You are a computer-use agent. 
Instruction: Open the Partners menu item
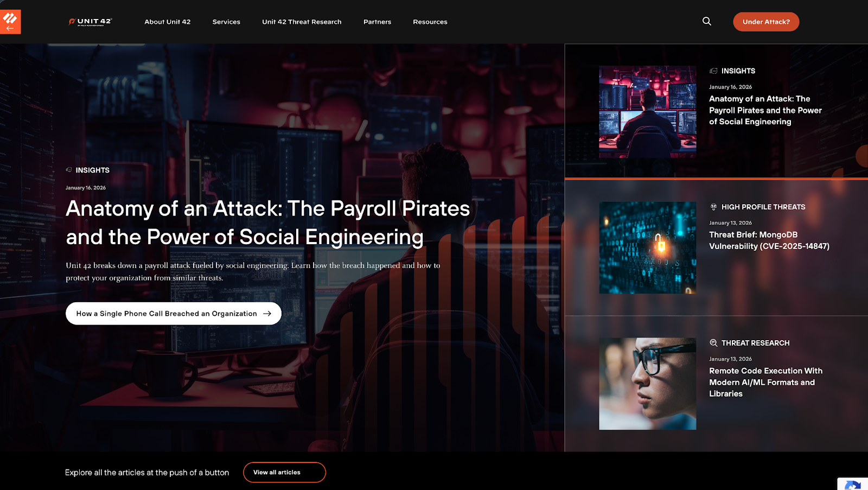377,22
